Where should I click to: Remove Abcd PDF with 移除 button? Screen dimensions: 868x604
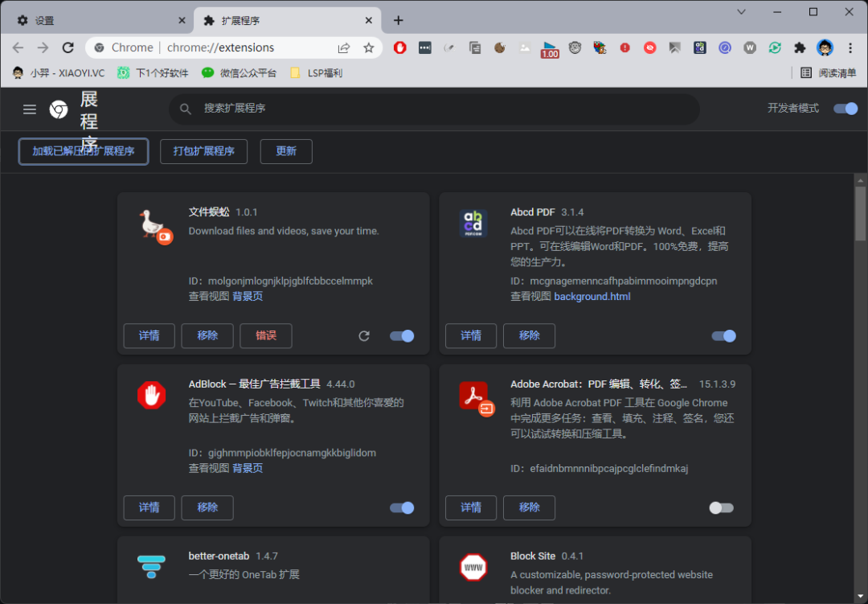[x=529, y=336]
